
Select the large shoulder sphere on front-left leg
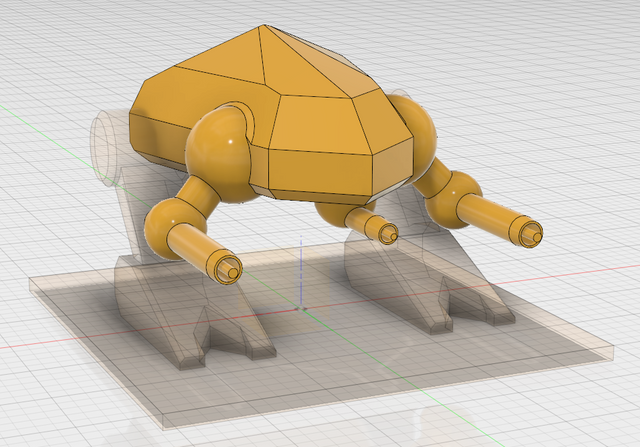click(x=218, y=153)
